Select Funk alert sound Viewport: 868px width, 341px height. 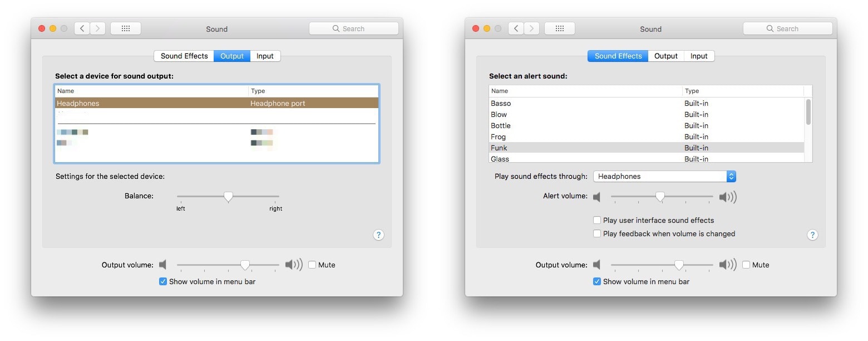tap(647, 148)
